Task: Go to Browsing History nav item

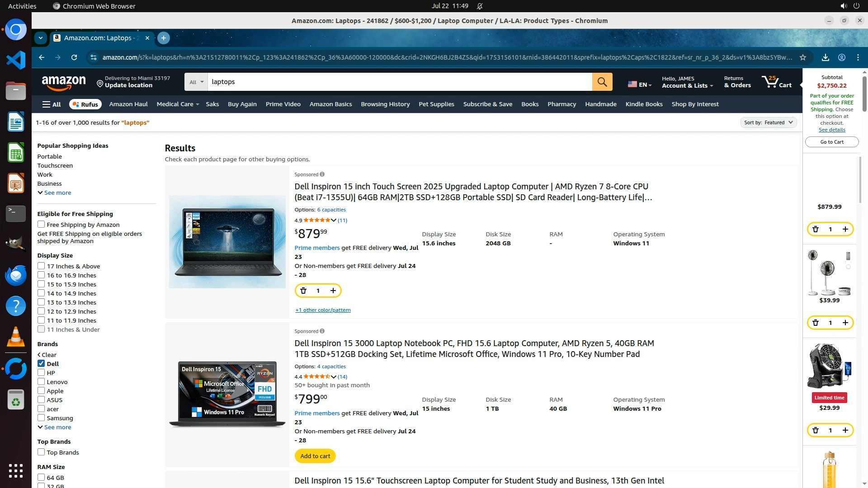Action: tap(385, 104)
